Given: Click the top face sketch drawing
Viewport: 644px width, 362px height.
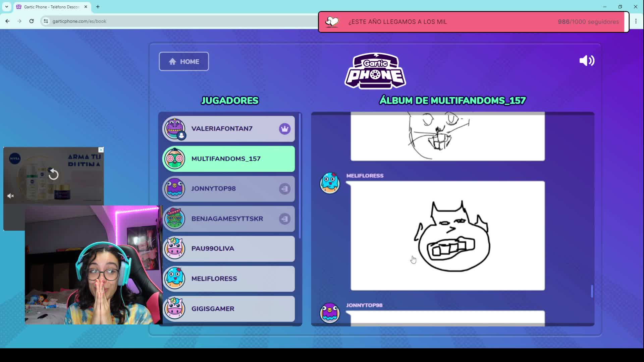Looking at the screenshot, I should (x=448, y=136).
